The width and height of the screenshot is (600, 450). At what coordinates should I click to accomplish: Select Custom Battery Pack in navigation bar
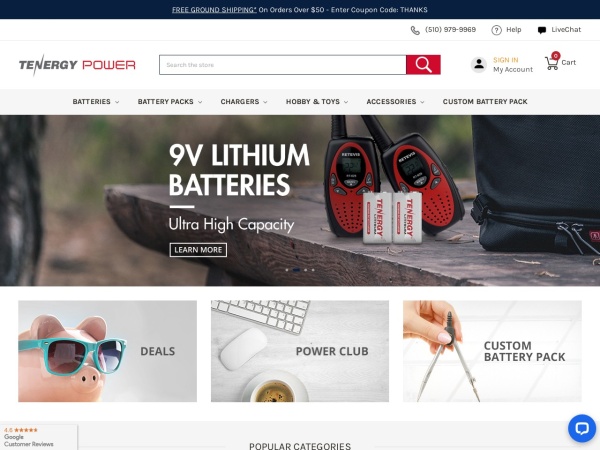coord(485,102)
